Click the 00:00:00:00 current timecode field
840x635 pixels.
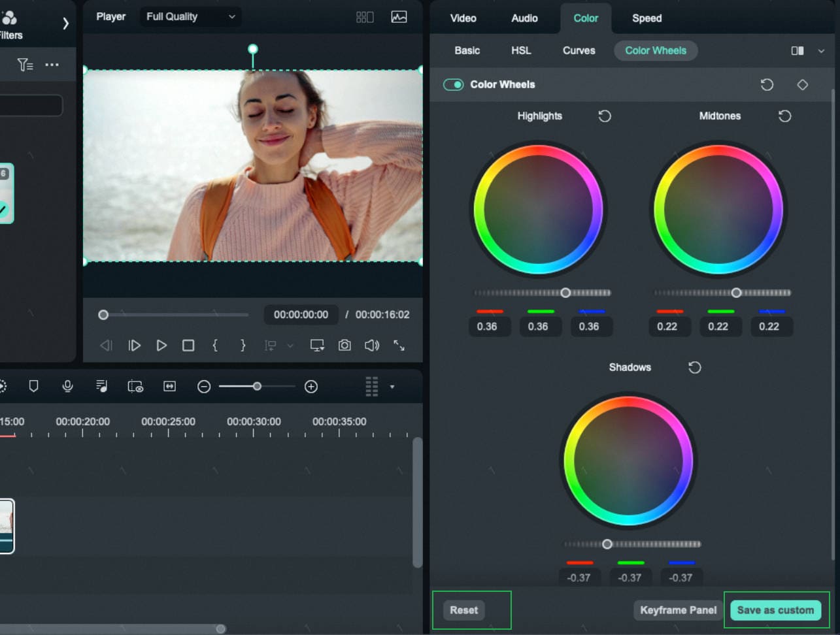301,315
